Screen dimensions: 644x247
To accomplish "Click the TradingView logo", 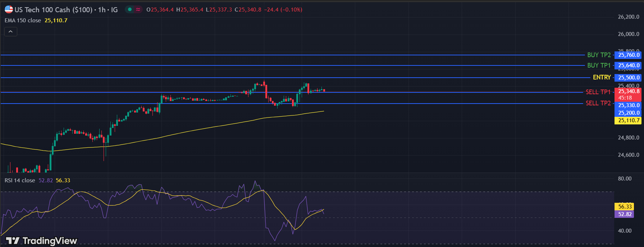I will [41, 241].
